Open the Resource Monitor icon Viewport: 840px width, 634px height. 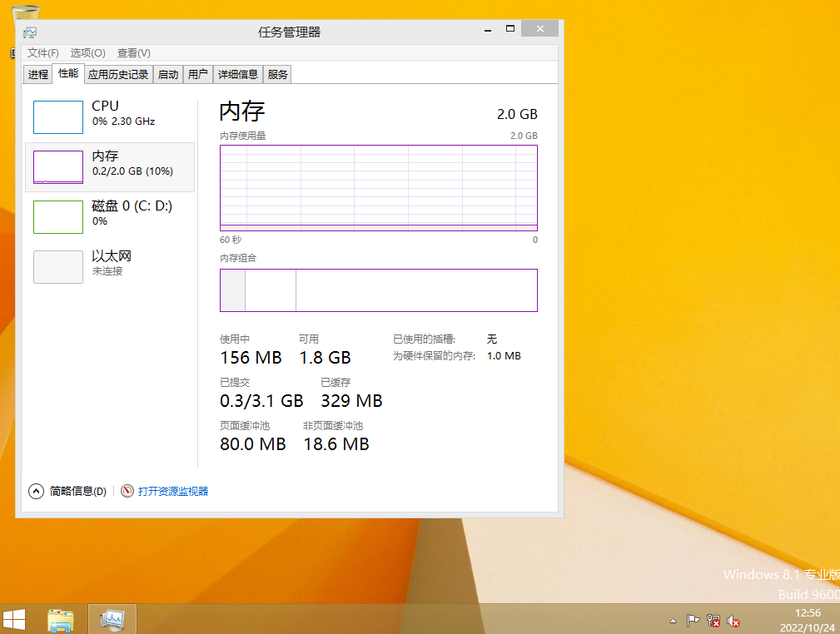pyautogui.click(x=127, y=491)
